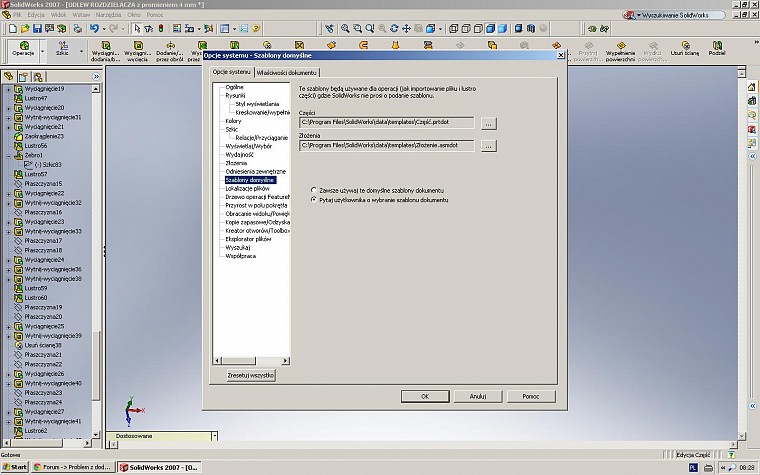Browse for Złożenia template with ellipsis button
The height and width of the screenshot is (475, 760).
click(489, 145)
